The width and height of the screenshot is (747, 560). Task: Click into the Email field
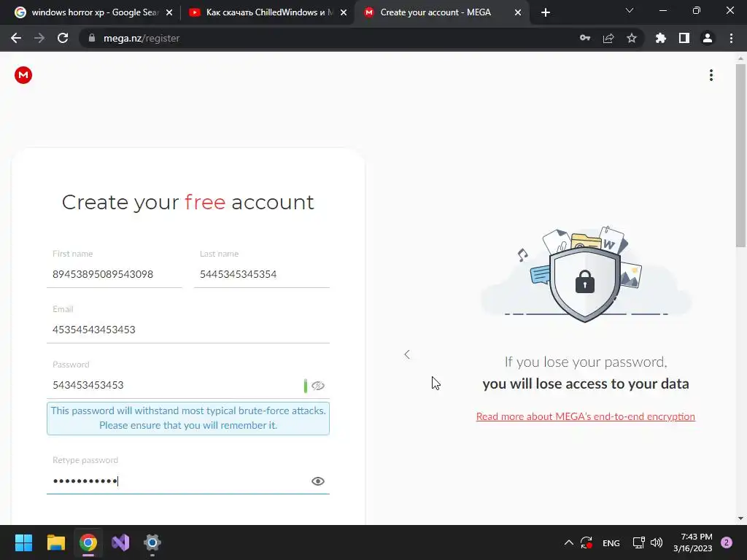coord(188,330)
